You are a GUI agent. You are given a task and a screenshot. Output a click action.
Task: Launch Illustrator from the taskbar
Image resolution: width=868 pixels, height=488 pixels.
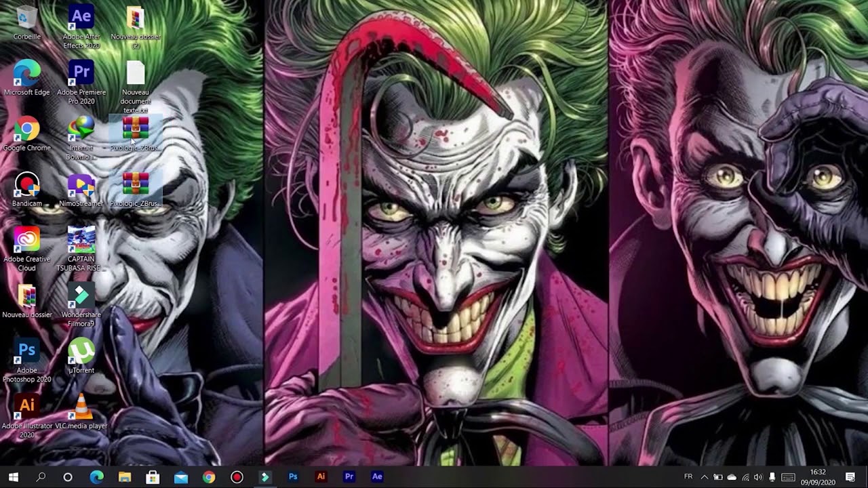click(321, 477)
